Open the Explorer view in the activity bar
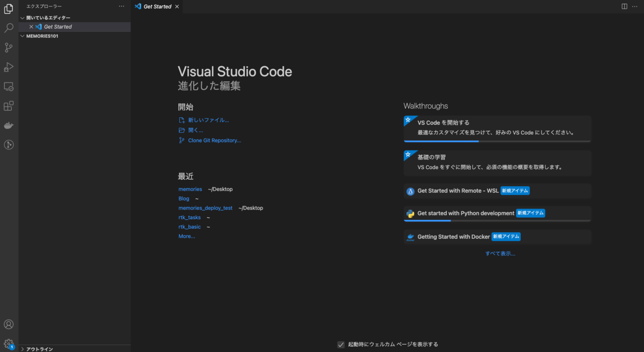Screen dimensions: 644x352 pos(8,8)
